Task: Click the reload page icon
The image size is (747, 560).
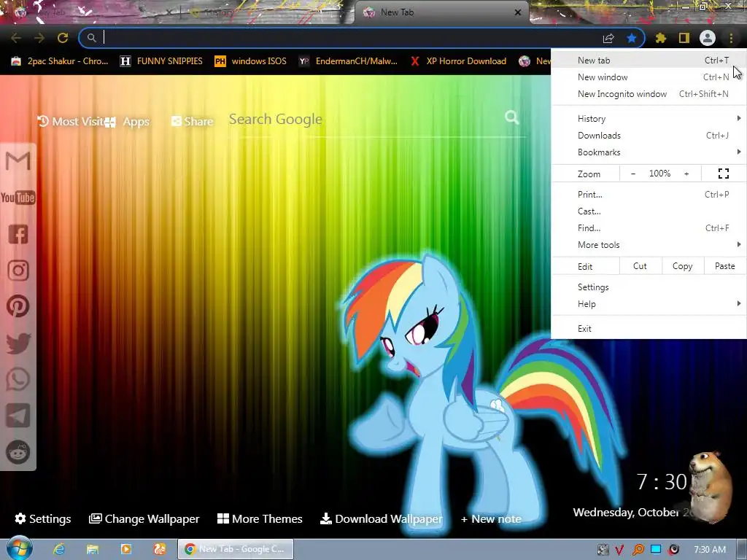Action: click(x=63, y=38)
